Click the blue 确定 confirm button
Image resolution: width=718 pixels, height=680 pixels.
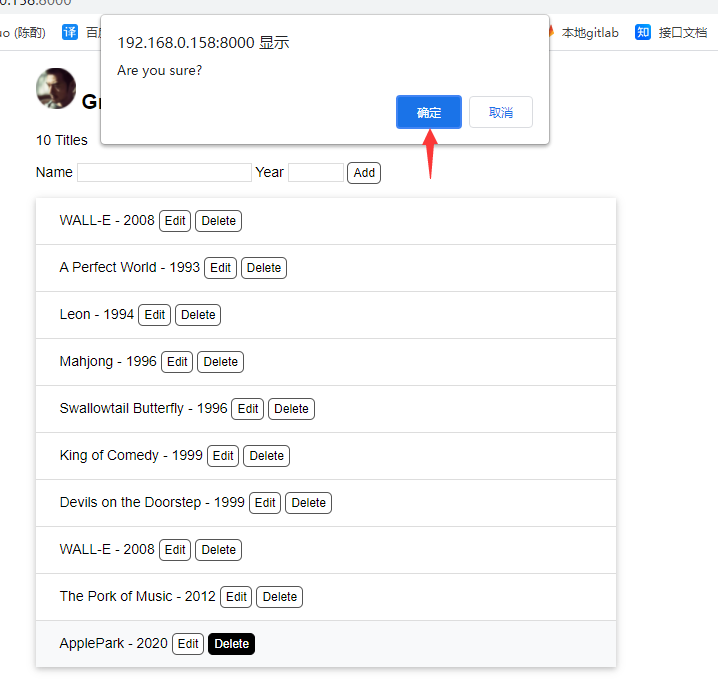click(x=428, y=112)
